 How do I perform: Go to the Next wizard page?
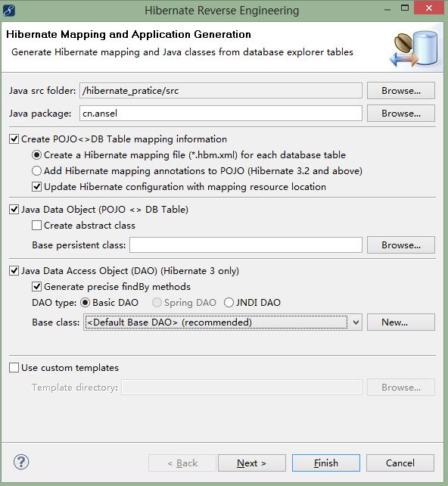(251, 463)
